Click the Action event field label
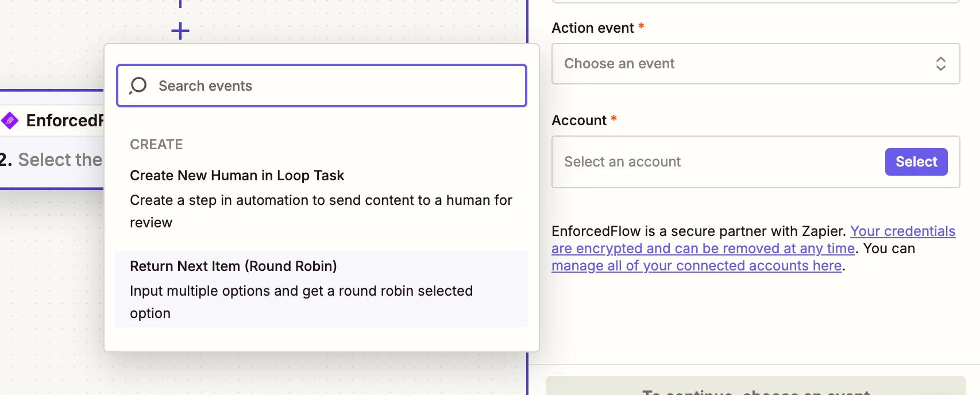The height and width of the screenshot is (395, 980). click(592, 28)
